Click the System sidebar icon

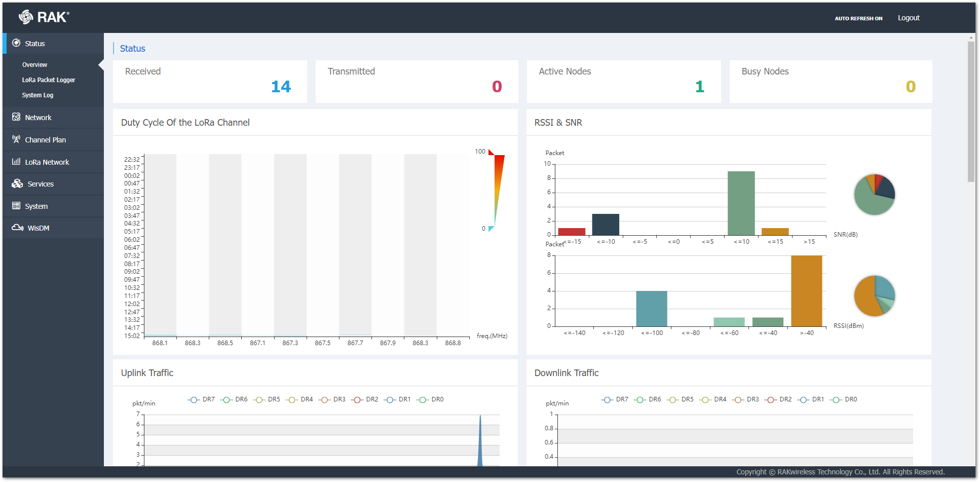click(16, 206)
